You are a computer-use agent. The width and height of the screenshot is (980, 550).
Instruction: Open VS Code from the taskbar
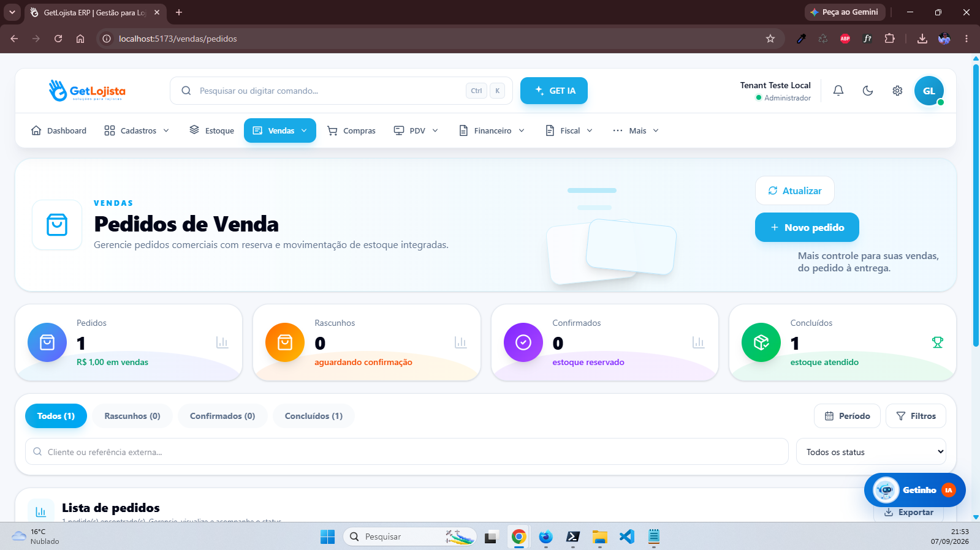(626, 537)
